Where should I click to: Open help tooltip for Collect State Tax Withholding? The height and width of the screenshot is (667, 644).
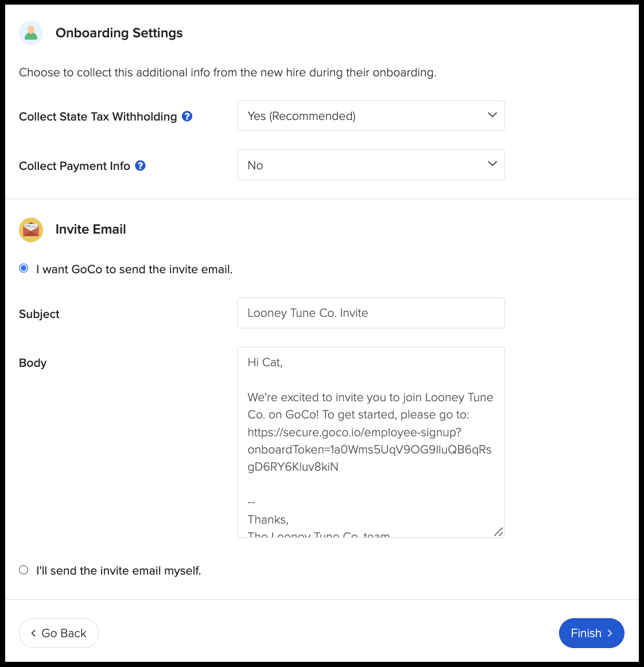coord(187,116)
